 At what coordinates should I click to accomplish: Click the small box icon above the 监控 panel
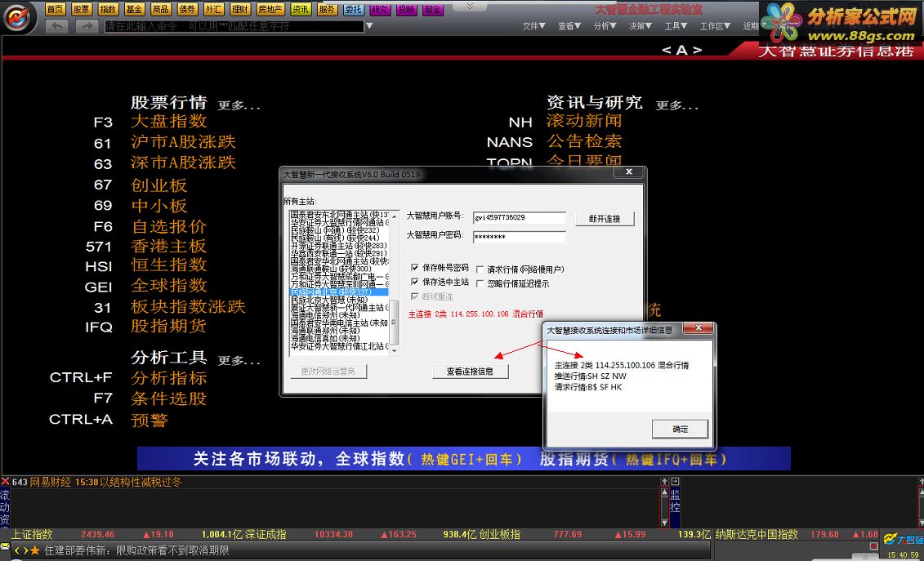[676, 482]
